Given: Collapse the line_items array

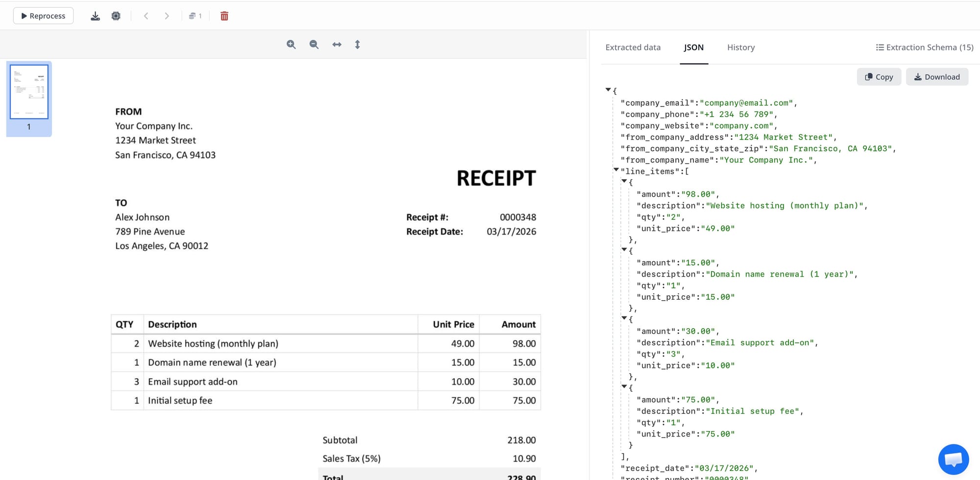Looking at the screenshot, I should click(616, 170).
